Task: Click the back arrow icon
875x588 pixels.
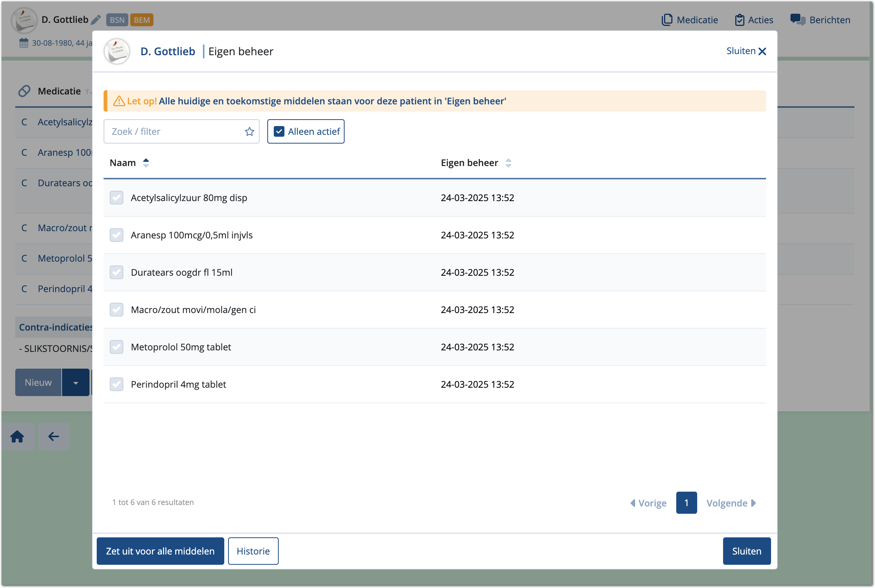Action: point(54,436)
